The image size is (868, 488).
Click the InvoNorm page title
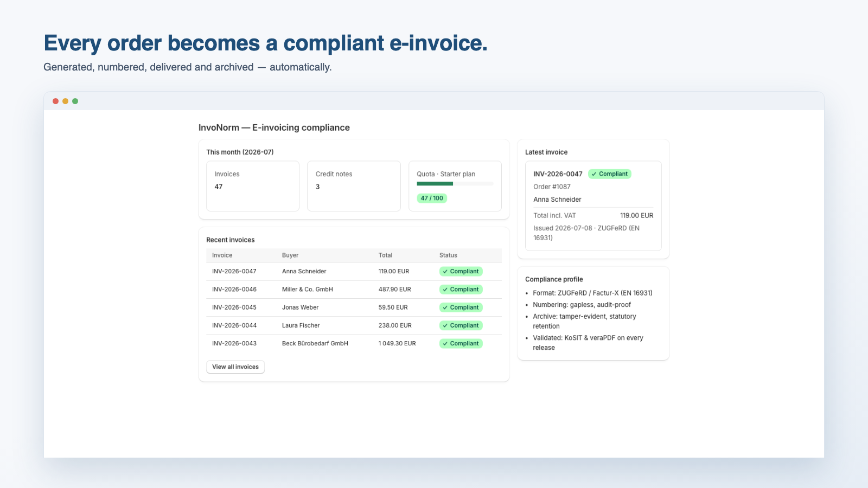point(274,128)
